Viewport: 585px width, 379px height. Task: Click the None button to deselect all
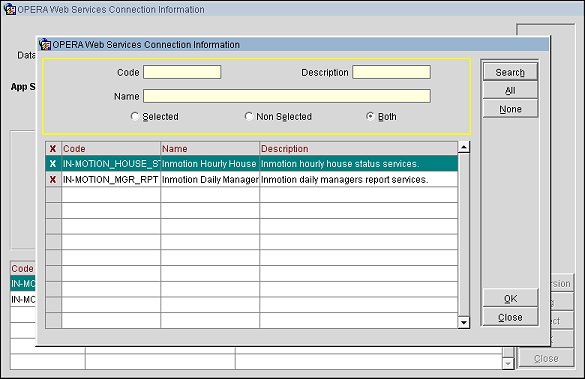[x=510, y=109]
